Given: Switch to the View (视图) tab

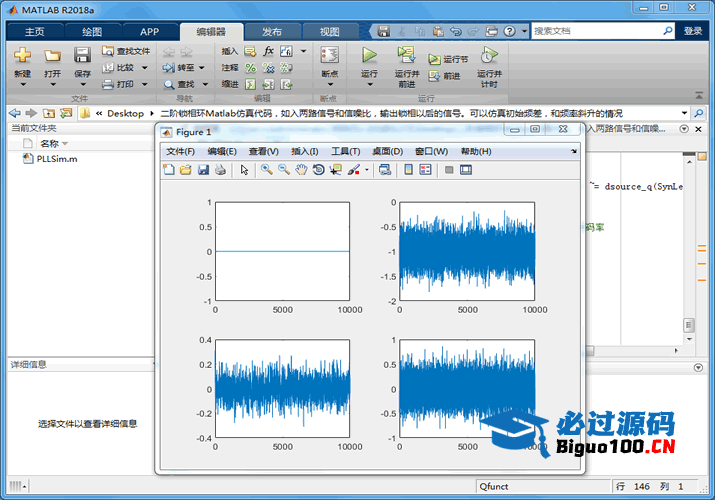Looking at the screenshot, I should coord(329,31).
